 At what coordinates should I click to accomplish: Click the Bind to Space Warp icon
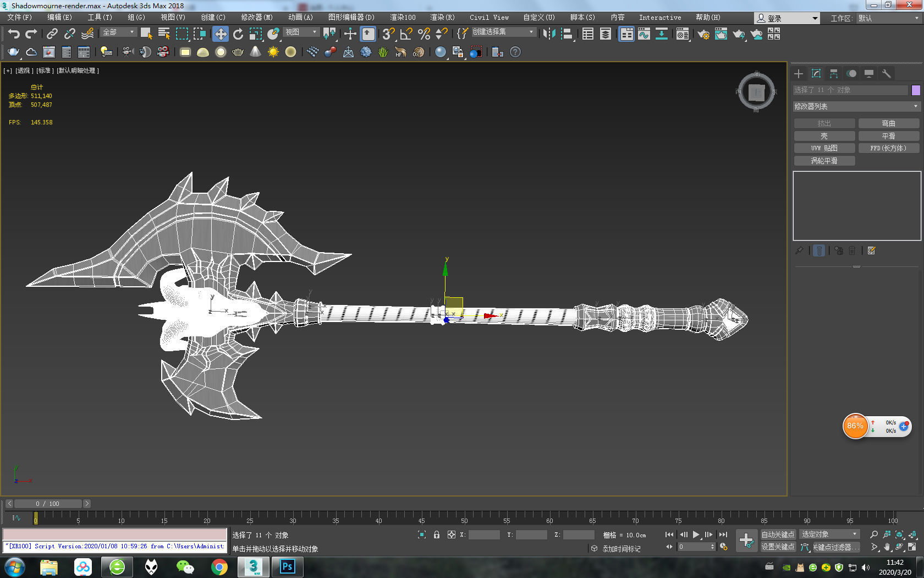tap(87, 34)
